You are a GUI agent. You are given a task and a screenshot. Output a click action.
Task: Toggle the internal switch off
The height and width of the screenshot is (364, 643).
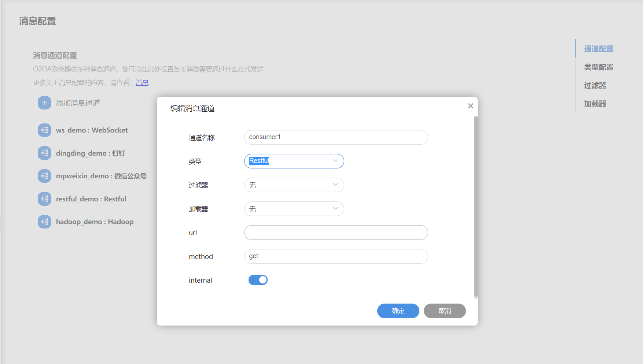coord(258,280)
